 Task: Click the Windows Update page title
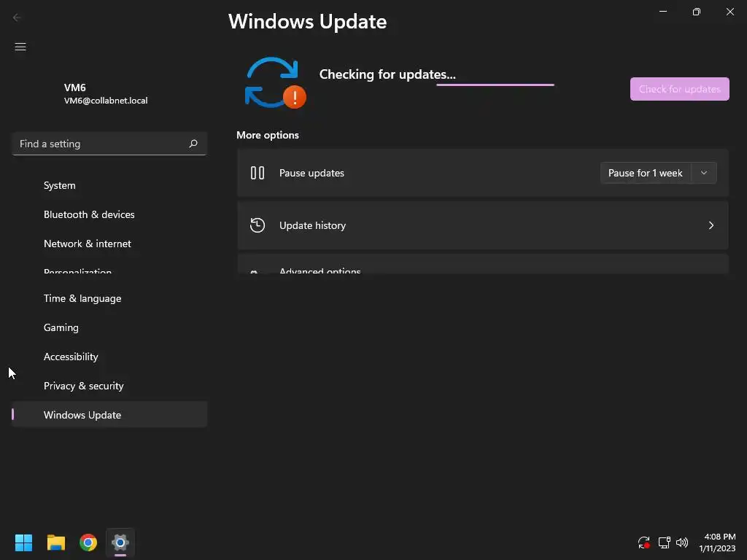point(307,21)
